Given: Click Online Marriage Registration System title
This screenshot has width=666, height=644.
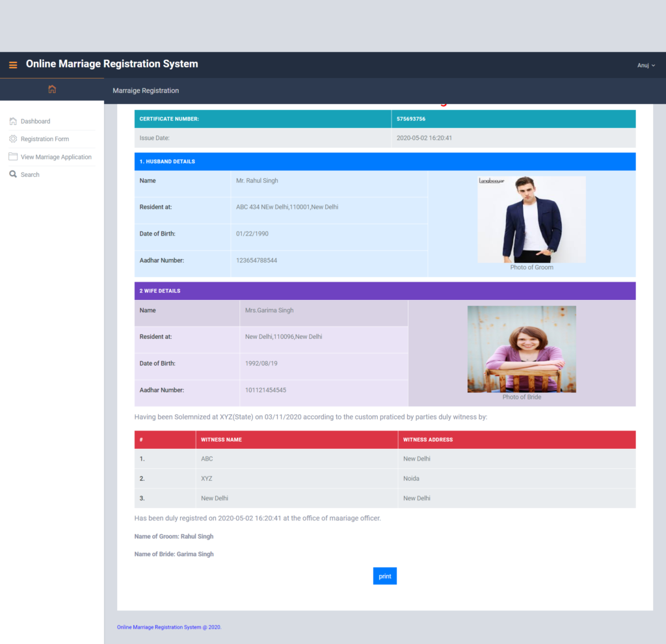Looking at the screenshot, I should [111, 64].
